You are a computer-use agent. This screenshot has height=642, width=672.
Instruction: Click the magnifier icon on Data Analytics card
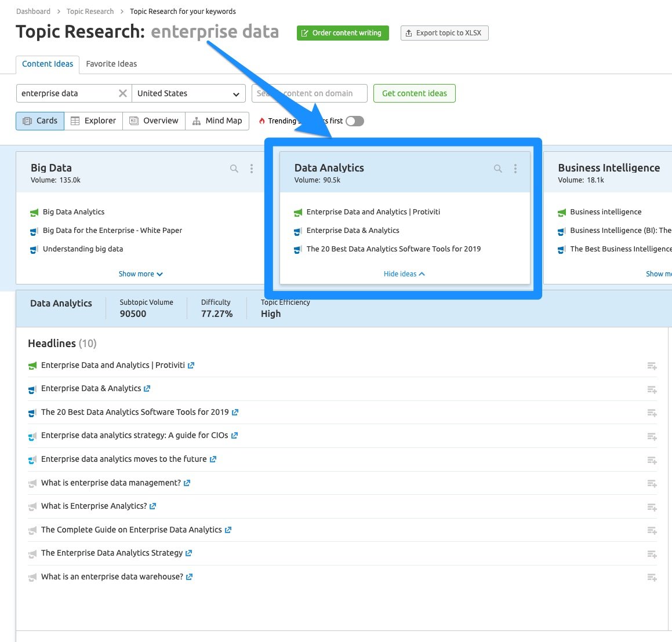[x=497, y=169]
